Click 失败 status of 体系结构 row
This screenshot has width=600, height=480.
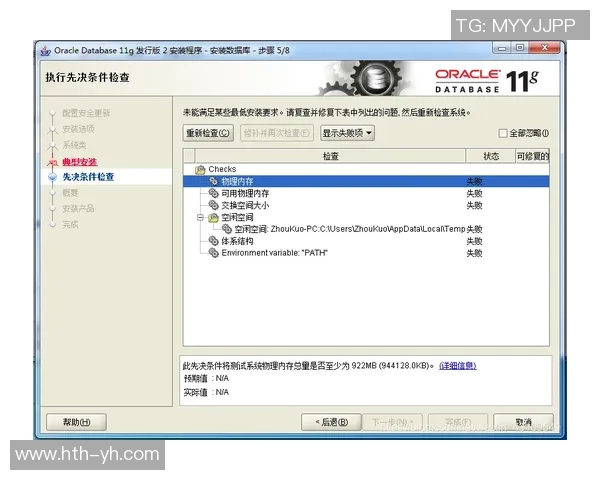pos(474,241)
